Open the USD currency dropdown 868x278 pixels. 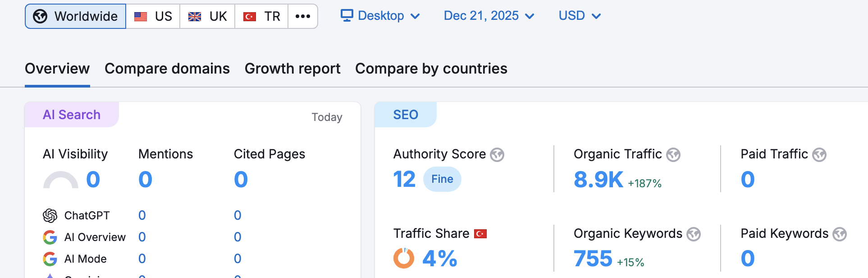580,16
